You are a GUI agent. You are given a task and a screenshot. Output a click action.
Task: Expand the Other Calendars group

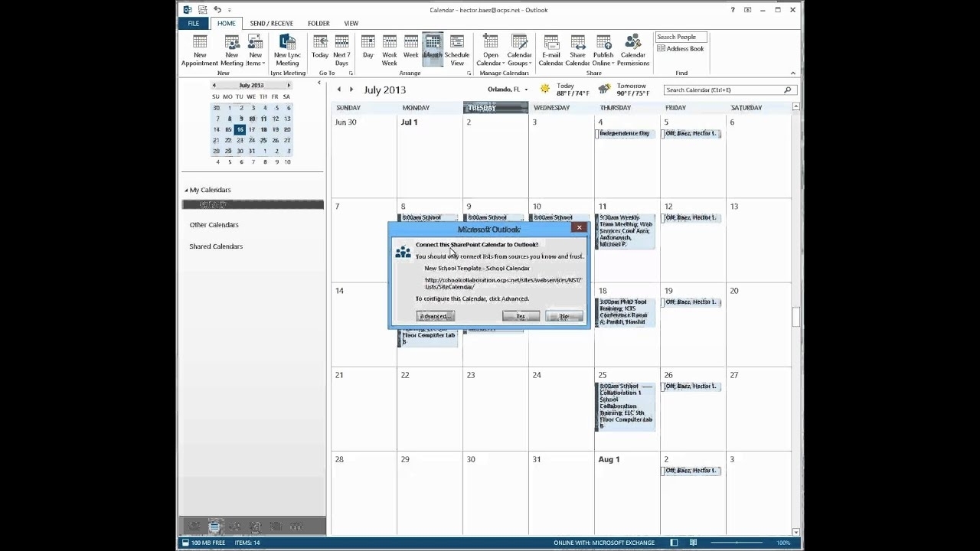214,225
